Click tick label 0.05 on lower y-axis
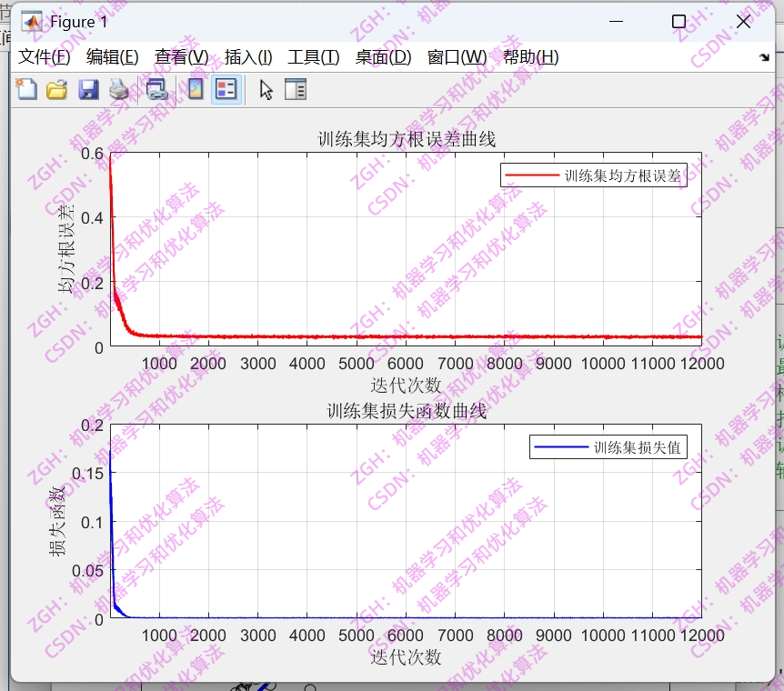 88,570
